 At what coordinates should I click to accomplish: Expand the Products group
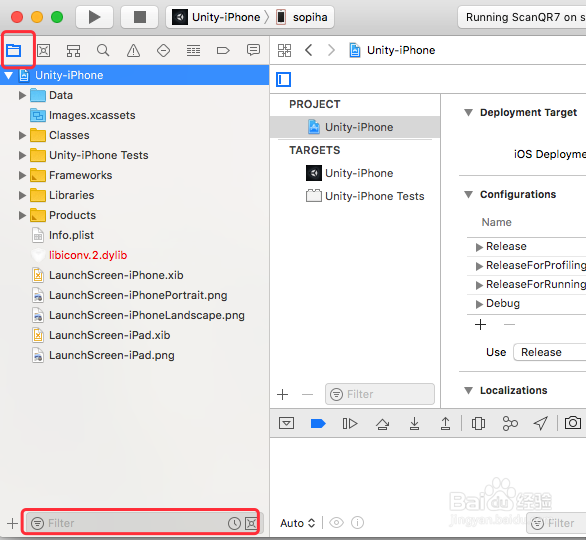[x=22, y=215]
